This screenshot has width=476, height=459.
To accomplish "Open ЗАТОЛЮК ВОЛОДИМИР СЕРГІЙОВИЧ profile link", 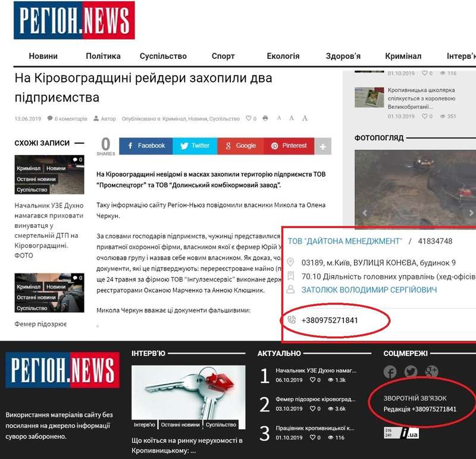I will [369, 290].
